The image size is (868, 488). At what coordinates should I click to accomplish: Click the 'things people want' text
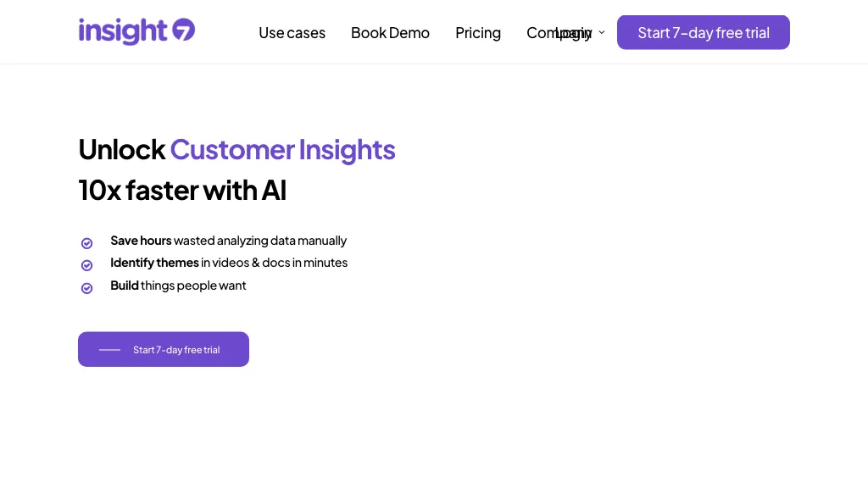(193, 286)
